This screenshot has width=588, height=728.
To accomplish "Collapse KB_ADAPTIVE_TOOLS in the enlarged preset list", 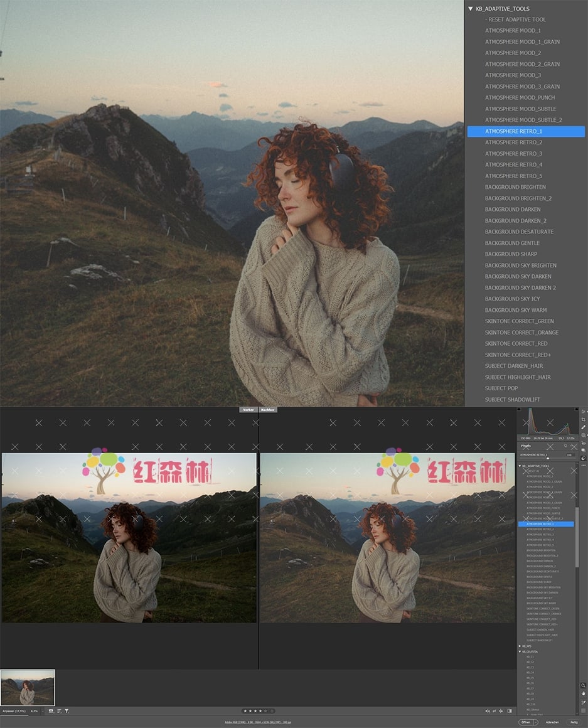I will click(471, 8).
